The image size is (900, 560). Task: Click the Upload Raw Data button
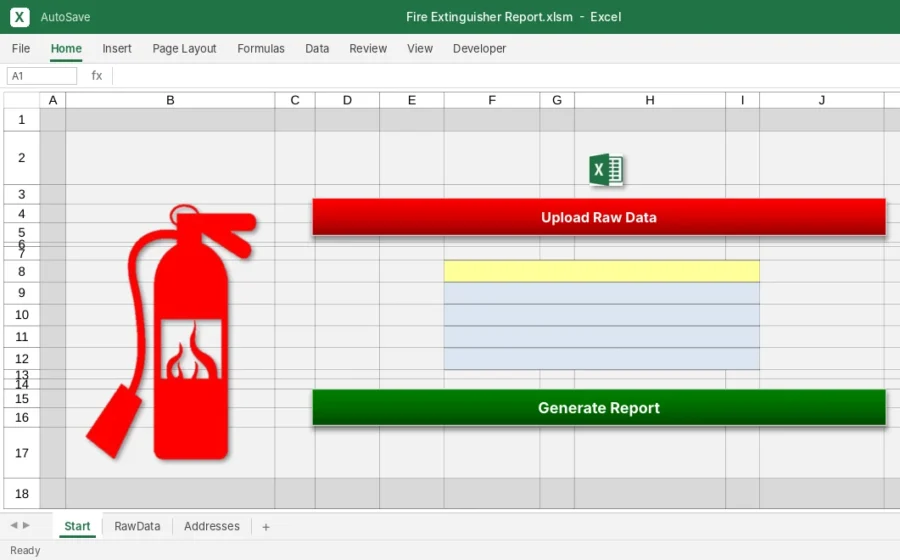599,217
